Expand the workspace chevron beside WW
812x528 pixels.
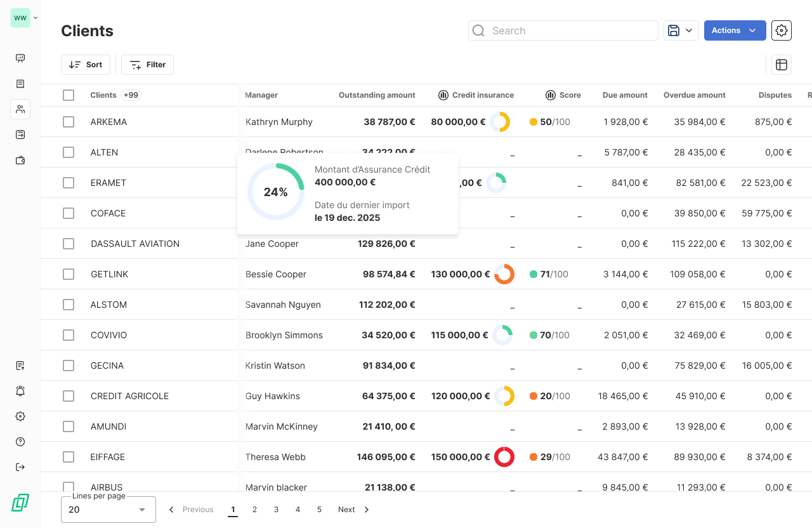pos(36,18)
